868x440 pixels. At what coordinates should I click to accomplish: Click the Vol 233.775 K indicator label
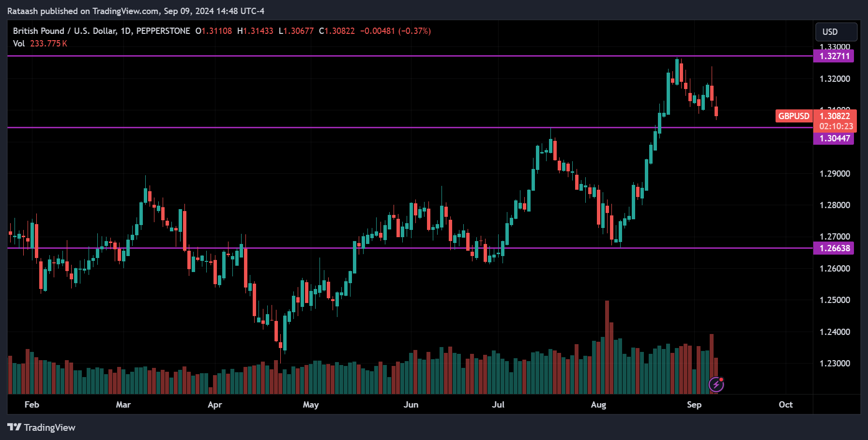[40, 44]
